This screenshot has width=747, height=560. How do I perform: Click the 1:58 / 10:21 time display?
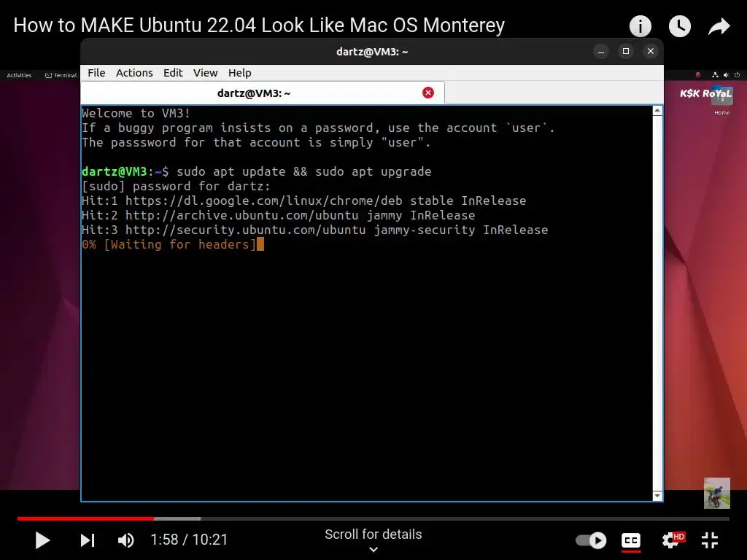coord(189,540)
